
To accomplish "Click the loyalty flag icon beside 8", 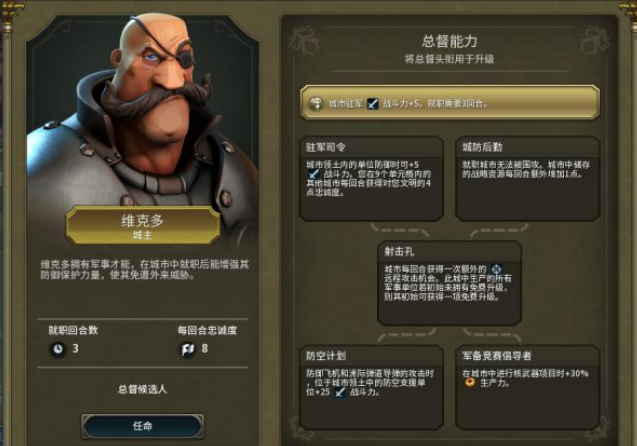I will pos(187,349).
